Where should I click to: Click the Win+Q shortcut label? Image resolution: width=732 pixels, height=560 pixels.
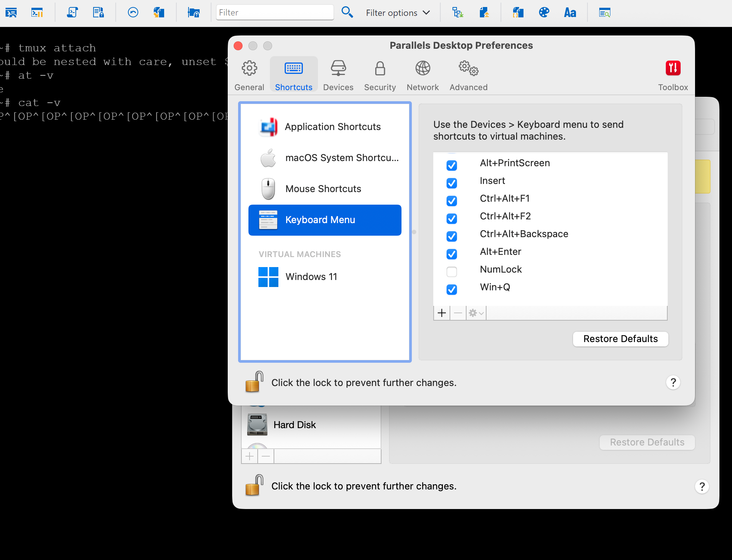495,287
